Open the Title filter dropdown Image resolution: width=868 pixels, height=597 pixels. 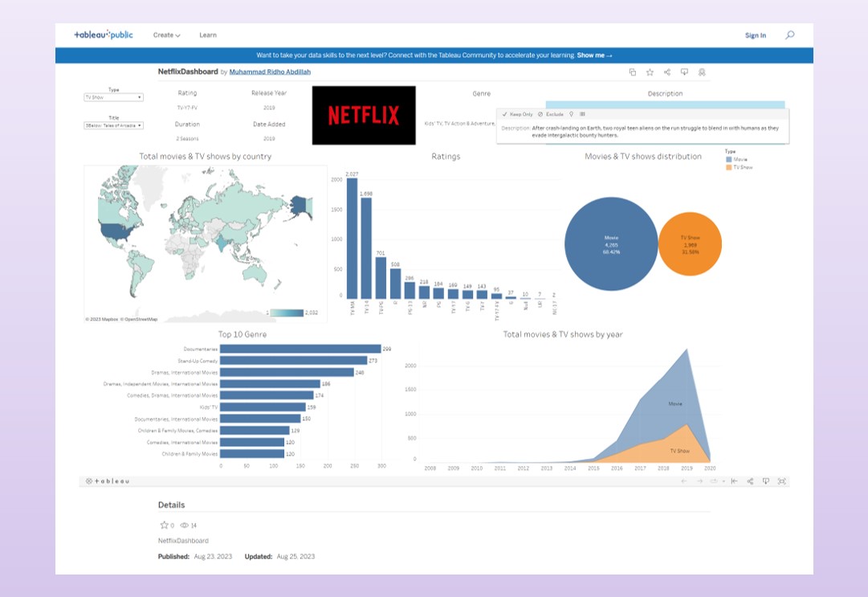[140, 126]
